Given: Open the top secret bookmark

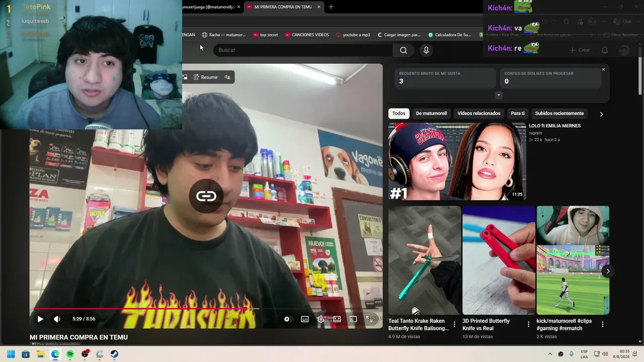Looking at the screenshot, I should pyautogui.click(x=265, y=35).
